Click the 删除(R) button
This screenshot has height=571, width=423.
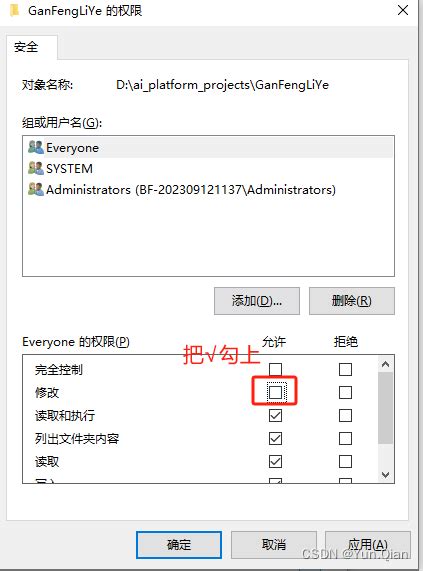pyautogui.click(x=352, y=301)
